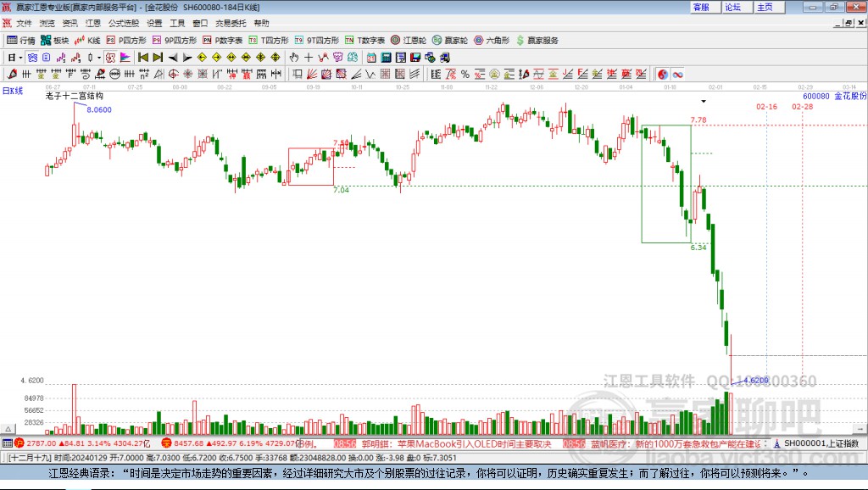Click the 老子十二宫结构 indicator title

pyautogui.click(x=75, y=96)
